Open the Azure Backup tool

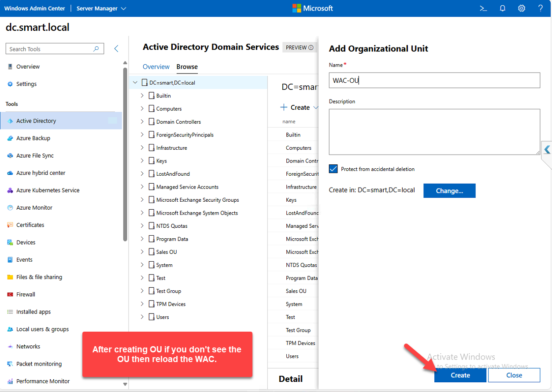33,138
